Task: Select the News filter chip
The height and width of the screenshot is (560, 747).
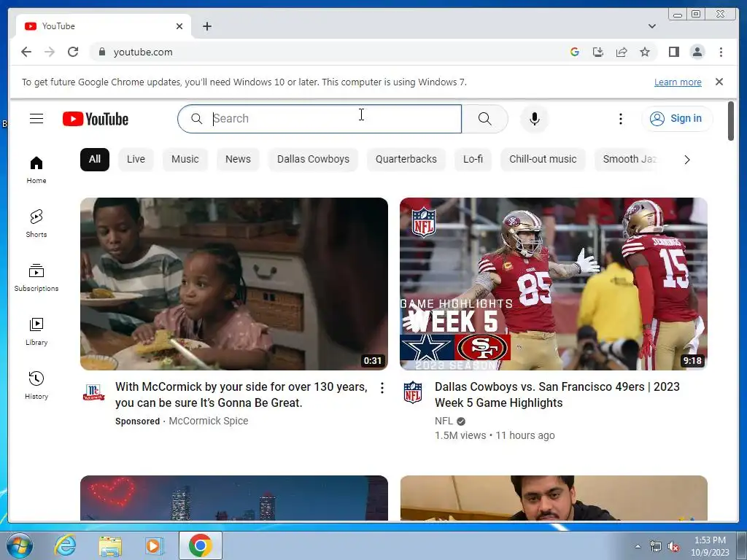Action: (x=238, y=159)
